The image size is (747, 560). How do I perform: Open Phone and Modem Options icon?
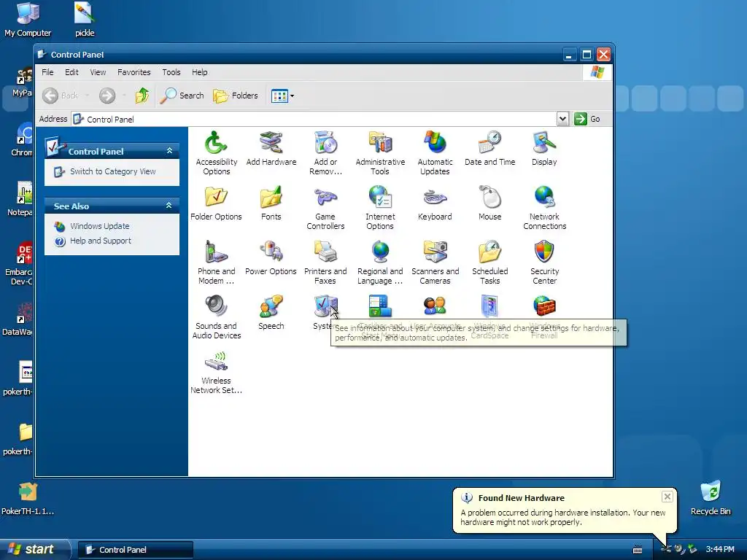(216, 262)
